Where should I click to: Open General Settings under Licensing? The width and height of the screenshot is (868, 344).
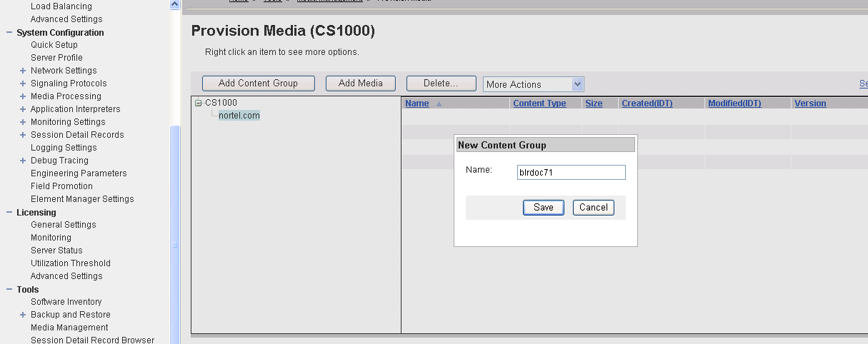coord(64,225)
